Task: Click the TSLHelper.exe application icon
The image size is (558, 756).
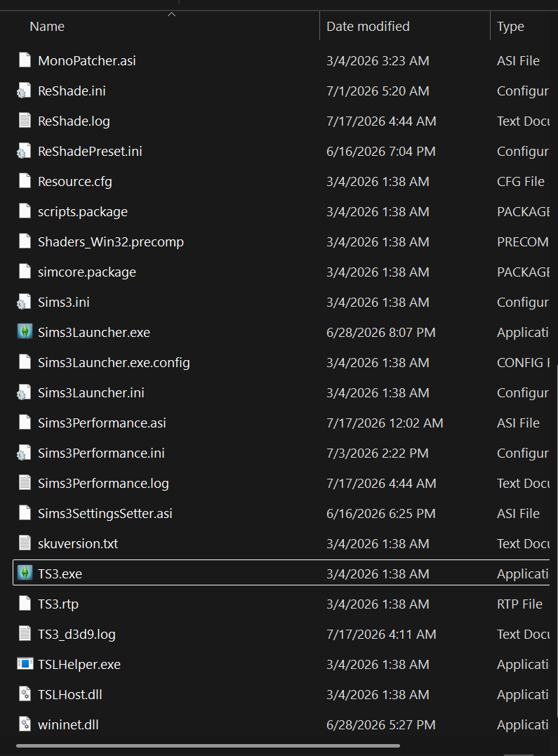Action: [x=25, y=664]
